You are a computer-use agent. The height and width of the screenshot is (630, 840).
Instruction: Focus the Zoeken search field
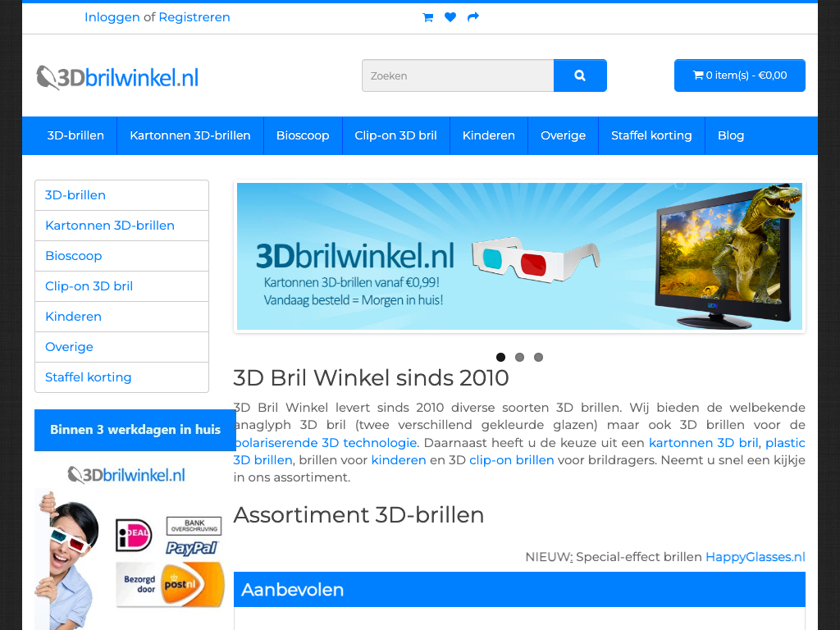pos(457,75)
